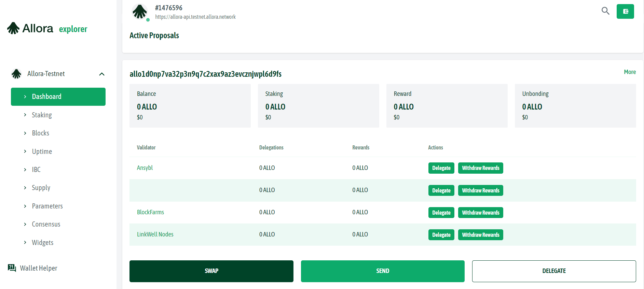Screen dimensions: 644x289
Task: Click the Unbonding card
Action: tap(575, 106)
